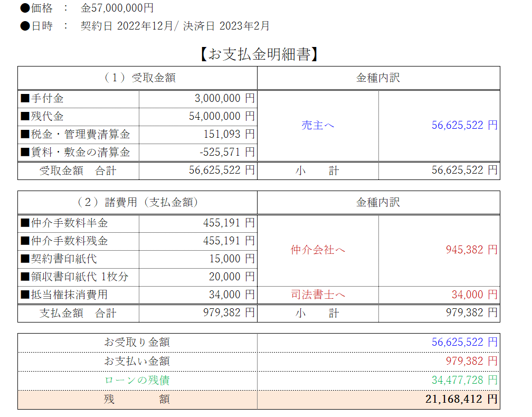Viewport: 532px width, 417px height.
Task: Click the blue 売主へ cell
Action: click(x=318, y=126)
